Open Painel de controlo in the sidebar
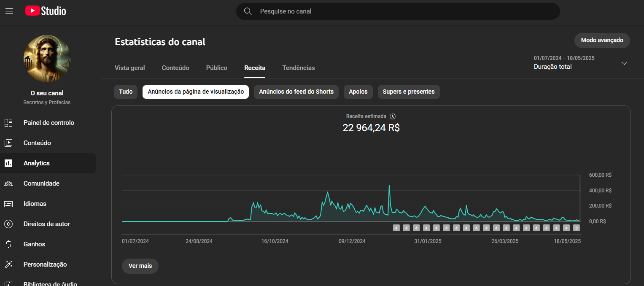Screen dimensions: 644x286 click(x=49, y=123)
